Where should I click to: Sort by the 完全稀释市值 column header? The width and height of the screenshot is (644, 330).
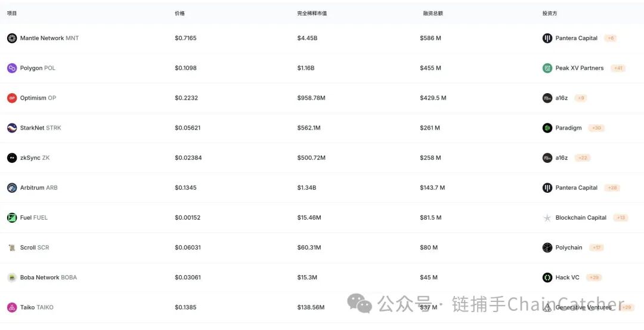coord(312,13)
